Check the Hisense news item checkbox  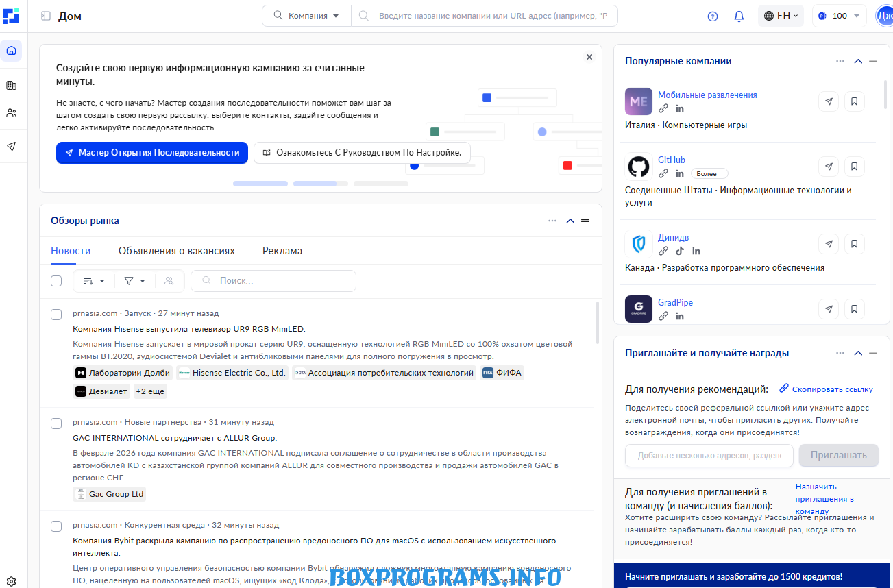(x=56, y=315)
